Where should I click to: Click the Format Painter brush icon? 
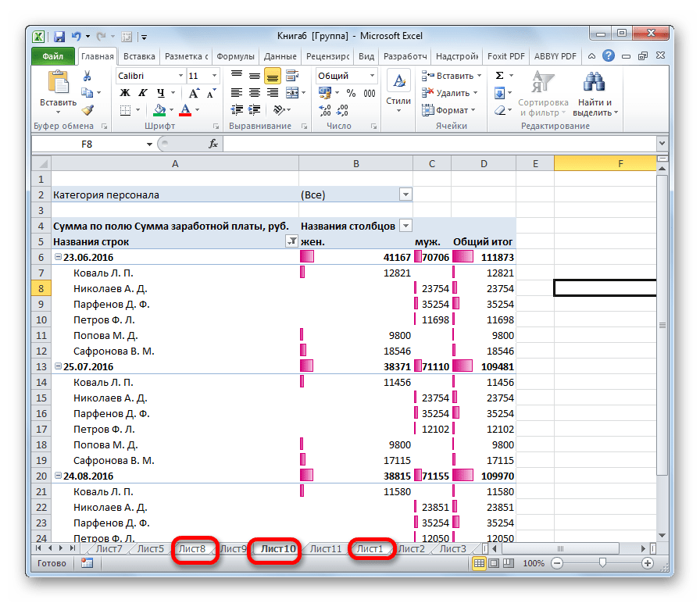(x=87, y=110)
